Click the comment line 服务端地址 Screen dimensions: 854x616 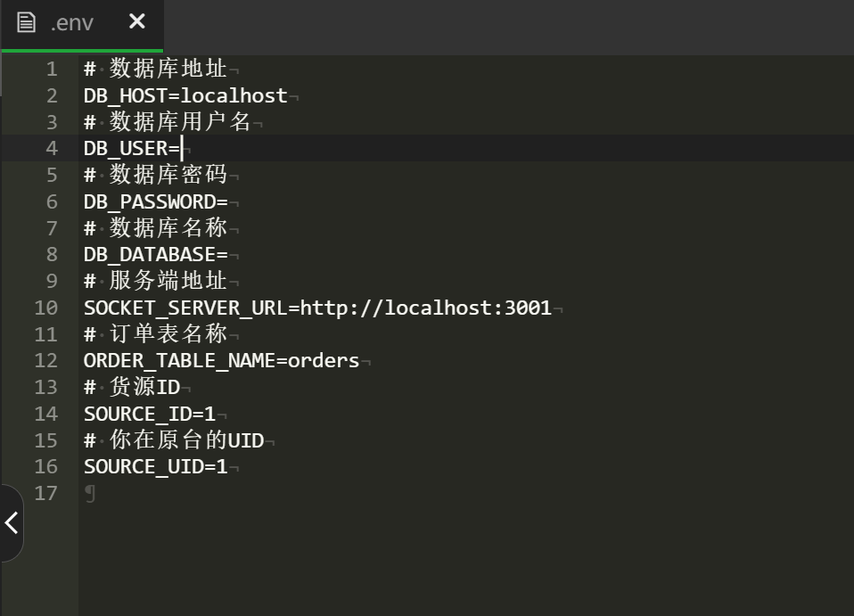pyautogui.click(x=168, y=282)
